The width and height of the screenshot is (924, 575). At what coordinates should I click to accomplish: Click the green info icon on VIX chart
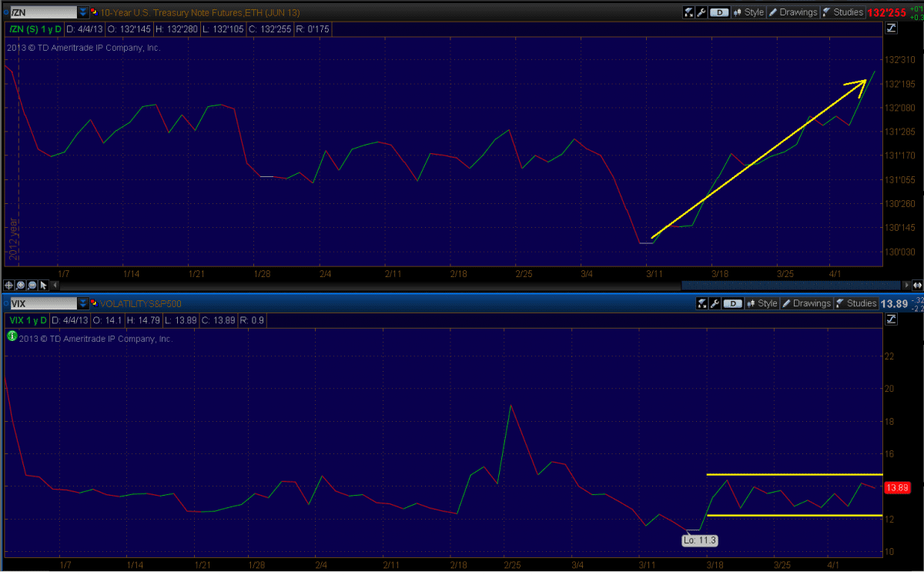pos(12,336)
